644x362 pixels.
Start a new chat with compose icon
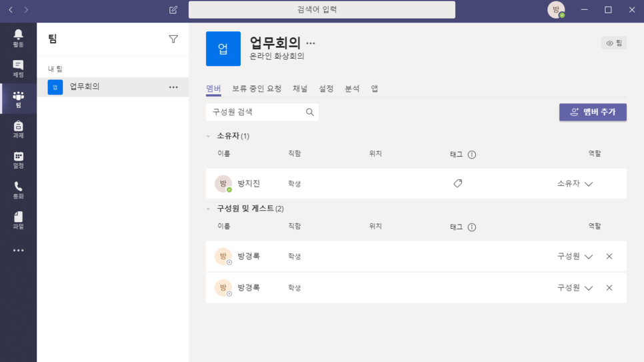click(173, 9)
